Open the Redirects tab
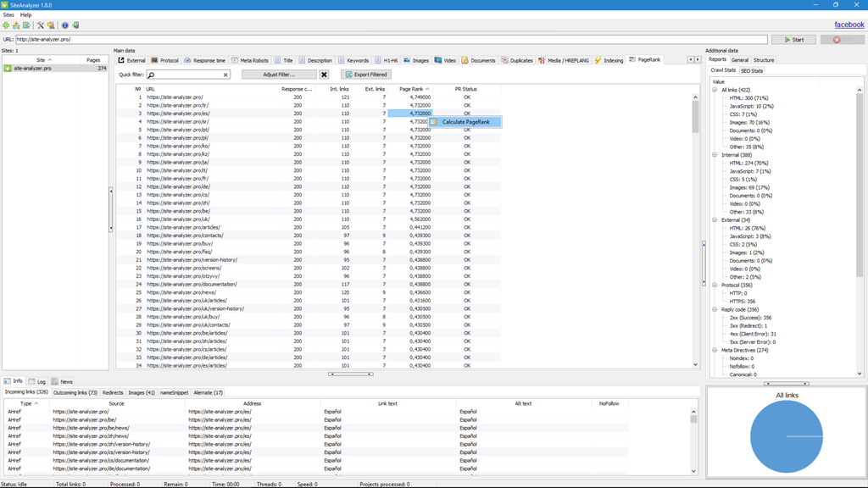868x488 pixels. point(113,393)
